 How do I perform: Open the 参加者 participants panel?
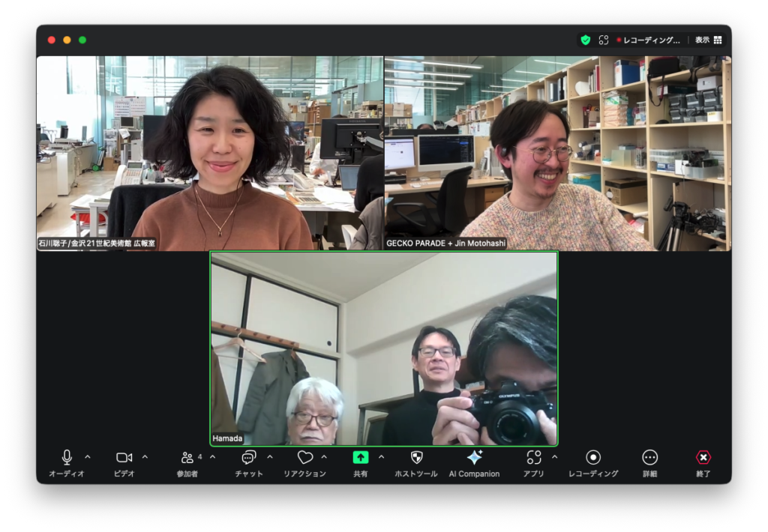tap(187, 458)
